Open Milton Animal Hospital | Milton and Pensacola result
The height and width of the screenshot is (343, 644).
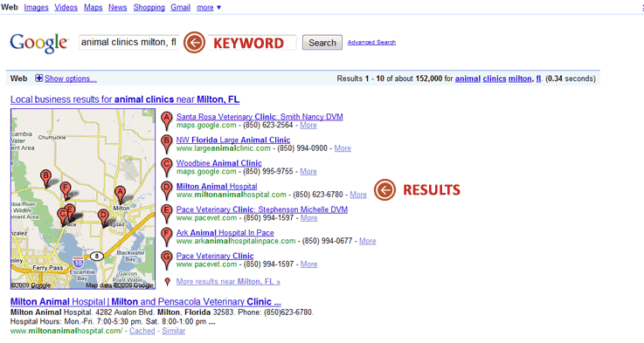[146, 302]
